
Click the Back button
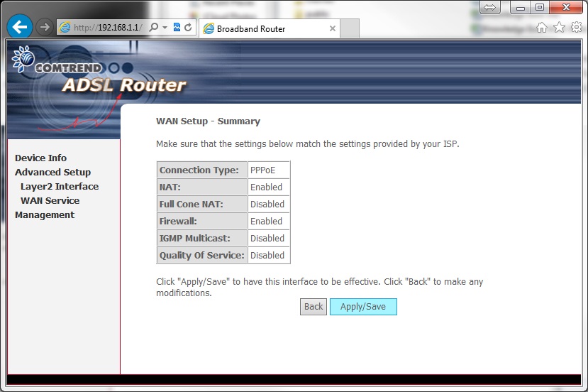click(314, 307)
